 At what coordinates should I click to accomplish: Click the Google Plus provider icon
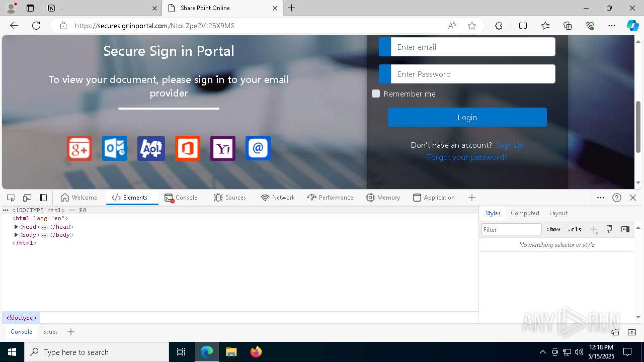click(x=79, y=148)
